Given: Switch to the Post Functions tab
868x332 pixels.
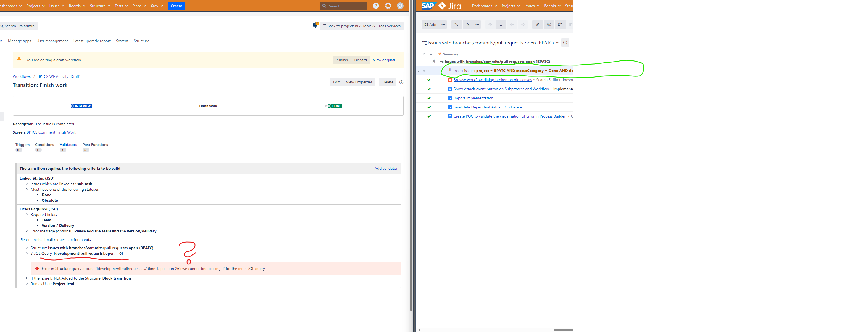Looking at the screenshot, I should point(95,147).
